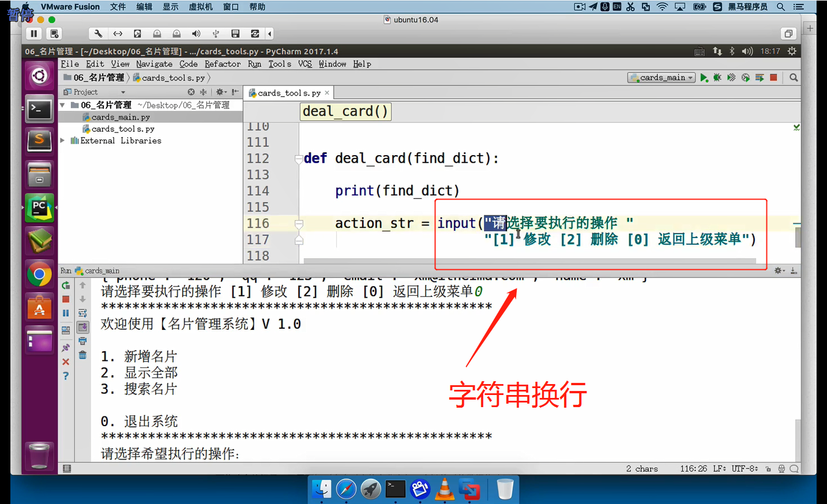Close the Run tab with the red X
Viewport: 827px width, 504px height.
(x=66, y=362)
